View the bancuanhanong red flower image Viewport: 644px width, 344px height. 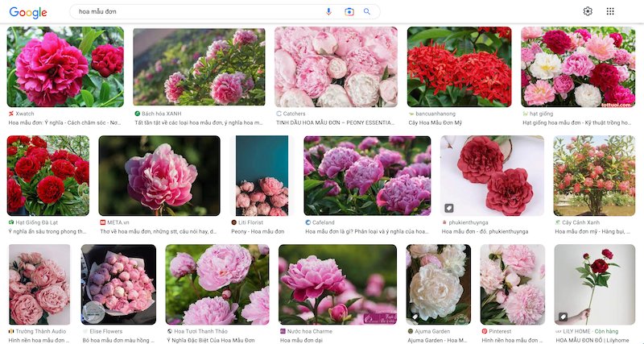(459, 67)
